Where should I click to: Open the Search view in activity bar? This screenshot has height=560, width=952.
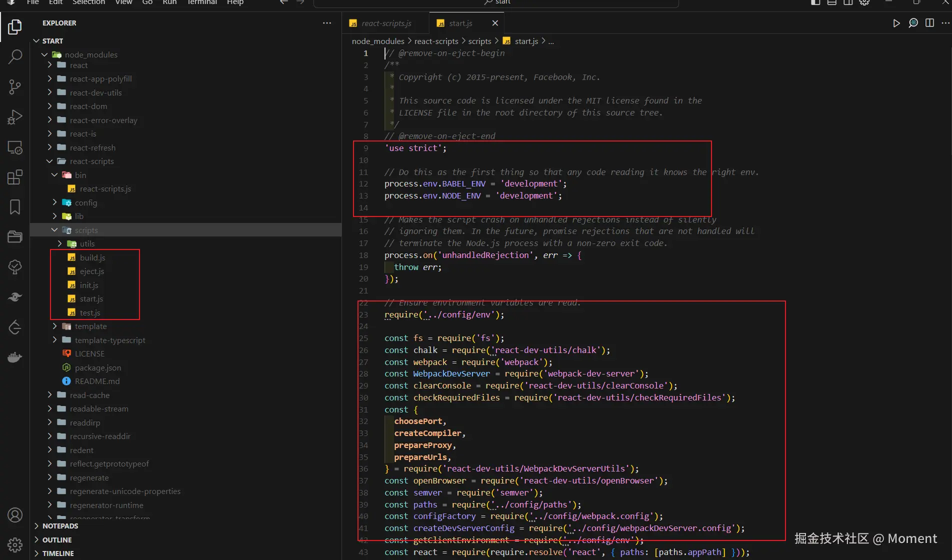coord(15,56)
